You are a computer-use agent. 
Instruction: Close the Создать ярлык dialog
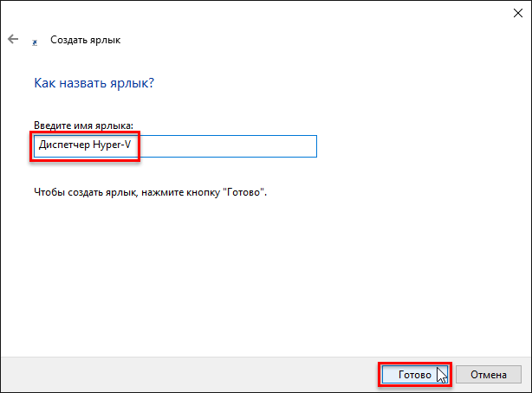point(518,13)
